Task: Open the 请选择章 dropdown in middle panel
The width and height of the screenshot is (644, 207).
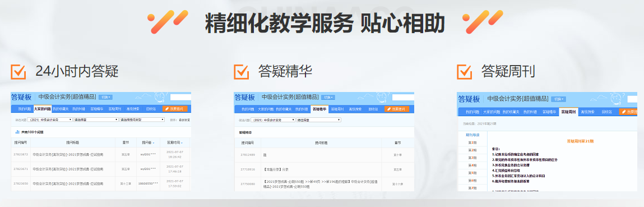Action: 318,120
